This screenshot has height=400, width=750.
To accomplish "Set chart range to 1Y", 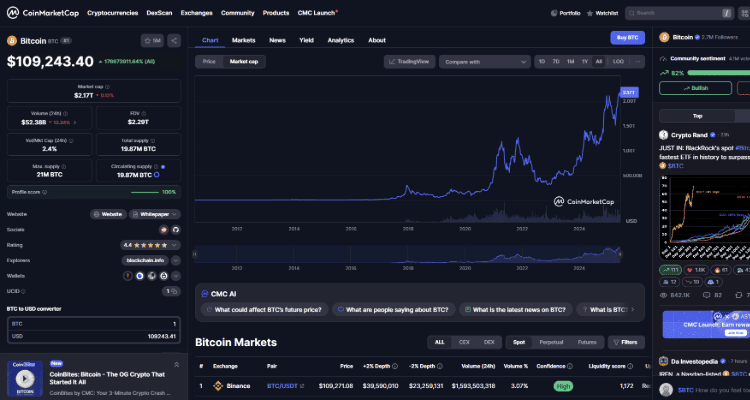I will pos(585,62).
